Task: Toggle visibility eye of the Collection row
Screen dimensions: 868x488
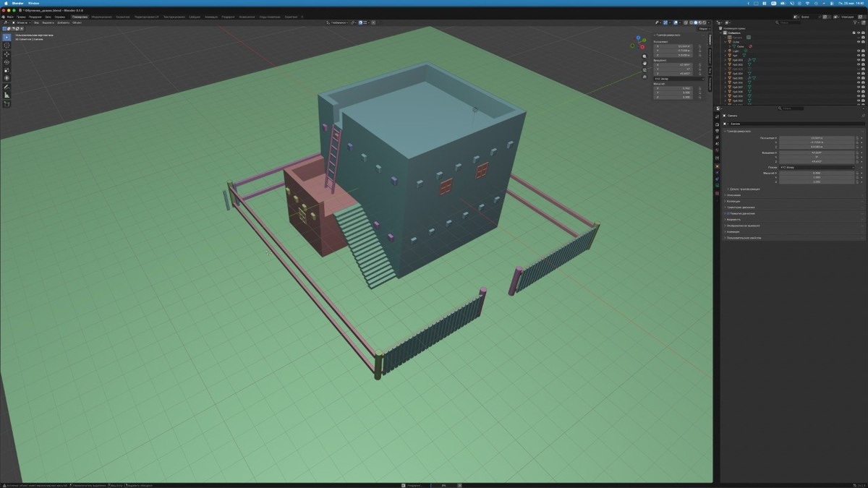Action: 858,33
